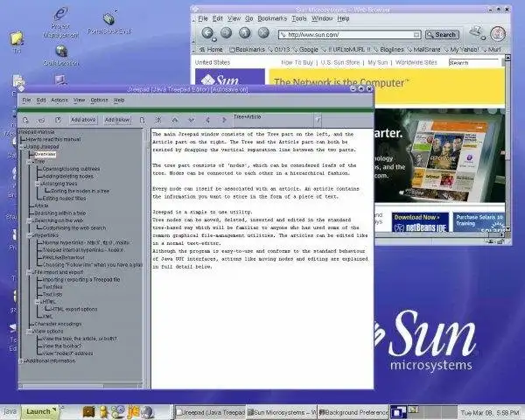Collapse the Using Jreepad tree node

click(22, 147)
